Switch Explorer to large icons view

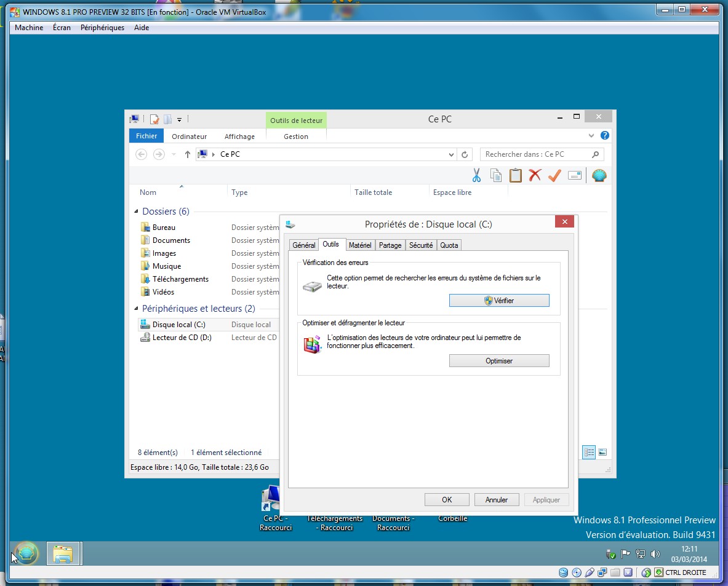(602, 452)
